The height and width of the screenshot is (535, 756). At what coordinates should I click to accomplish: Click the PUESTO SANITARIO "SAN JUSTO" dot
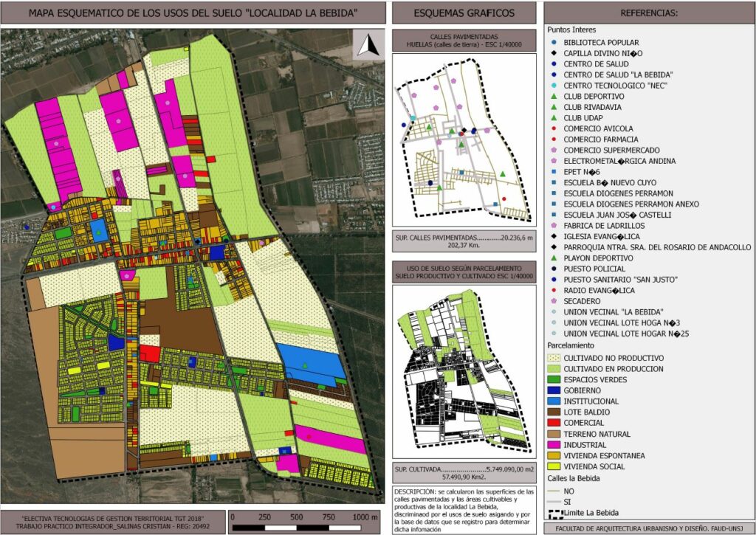point(554,280)
